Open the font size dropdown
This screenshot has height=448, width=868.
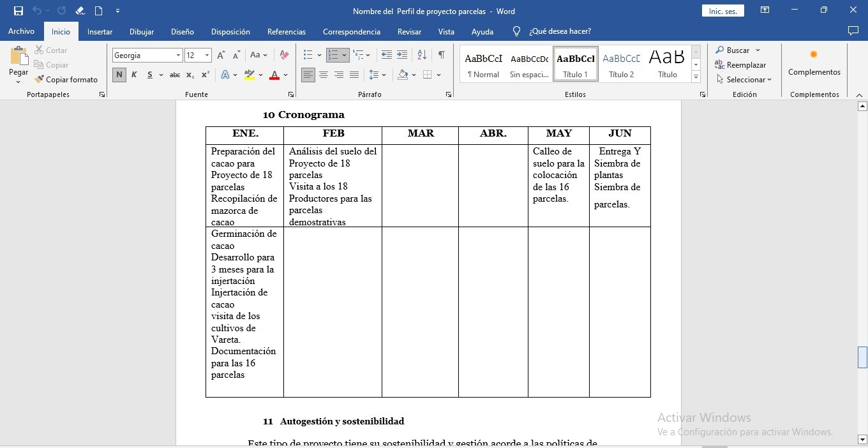[x=207, y=56]
